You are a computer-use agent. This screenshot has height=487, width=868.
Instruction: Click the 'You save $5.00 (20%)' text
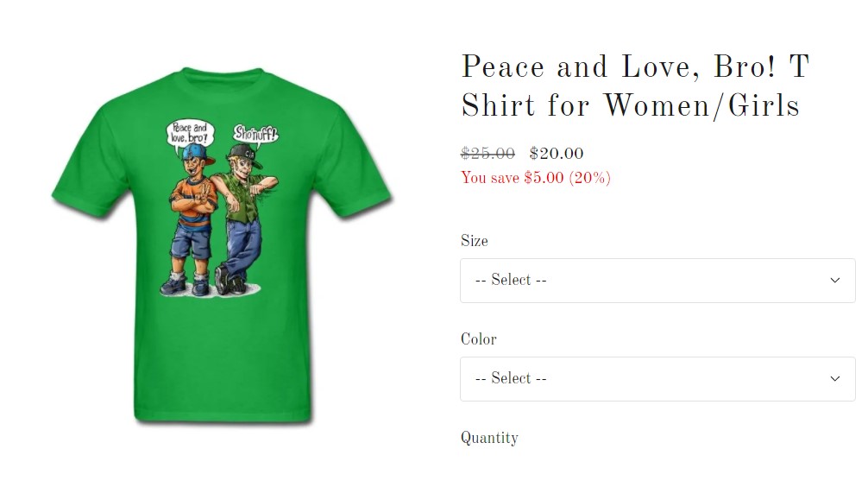pos(536,178)
